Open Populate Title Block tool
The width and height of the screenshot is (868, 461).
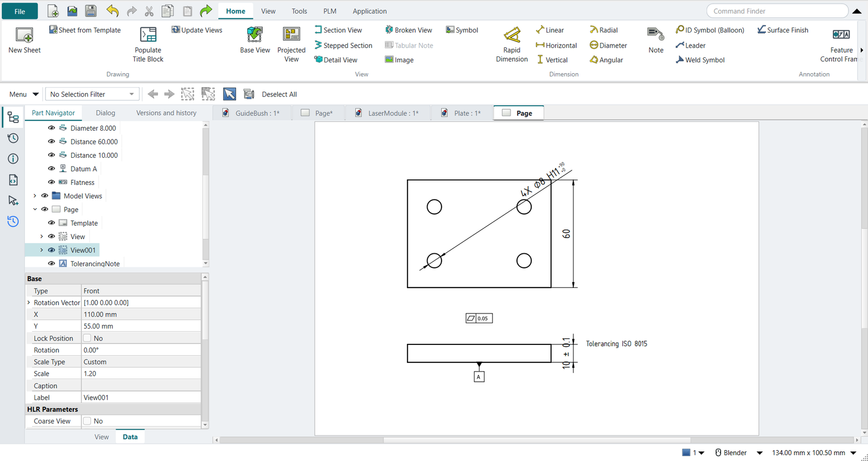click(148, 44)
